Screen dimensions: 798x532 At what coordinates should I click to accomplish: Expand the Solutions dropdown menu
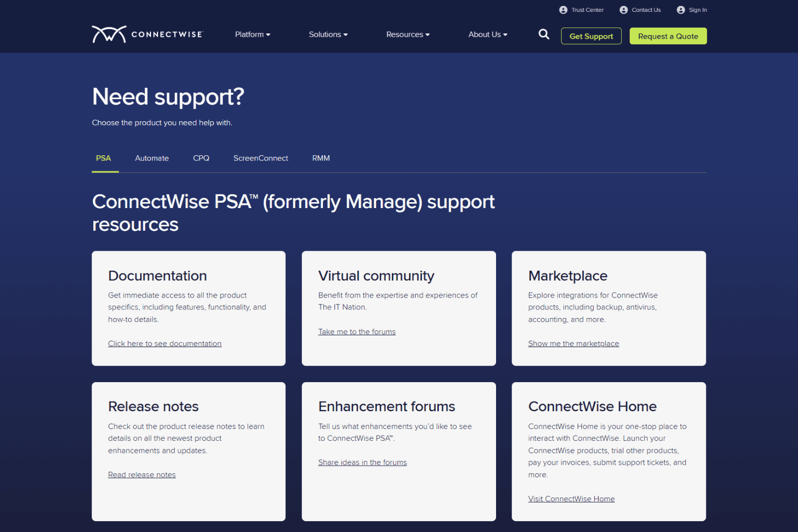(x=328, y=34)
